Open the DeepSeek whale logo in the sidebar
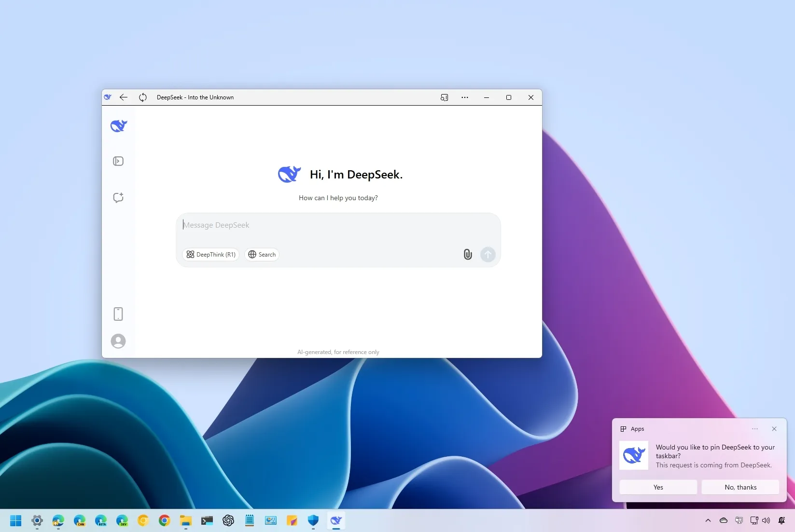The image size is (795, 532). [118, 125]
